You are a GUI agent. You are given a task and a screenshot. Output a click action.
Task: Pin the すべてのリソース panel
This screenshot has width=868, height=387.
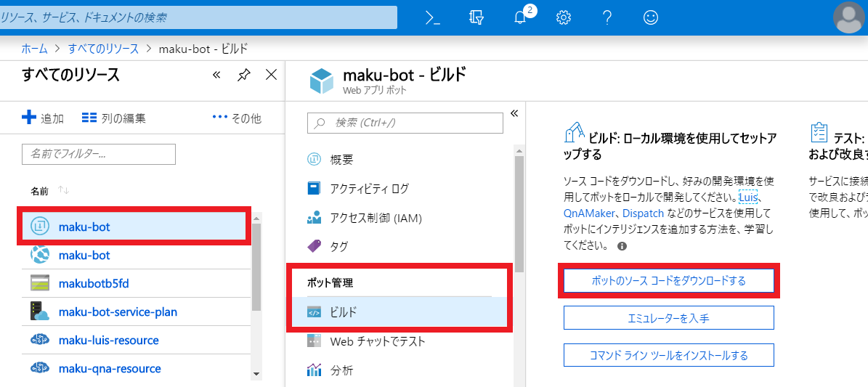tap(243, 75)
